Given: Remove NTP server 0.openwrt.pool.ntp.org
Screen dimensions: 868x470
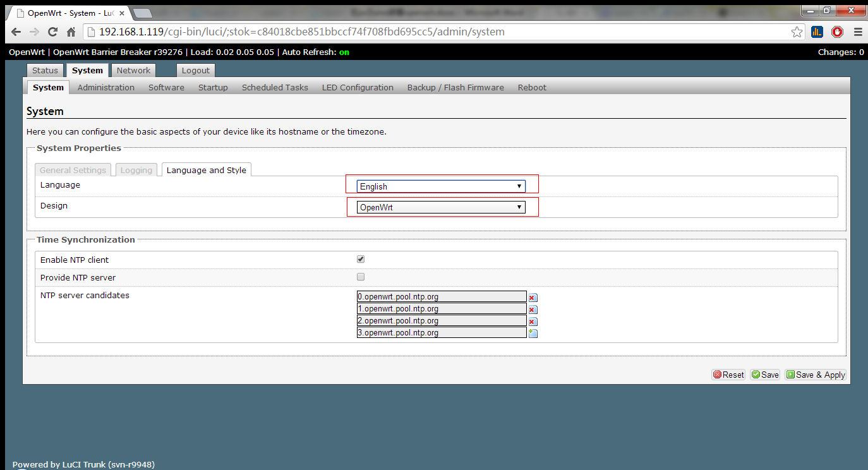Looking at the screenshot, I should [x=533, y=298].
